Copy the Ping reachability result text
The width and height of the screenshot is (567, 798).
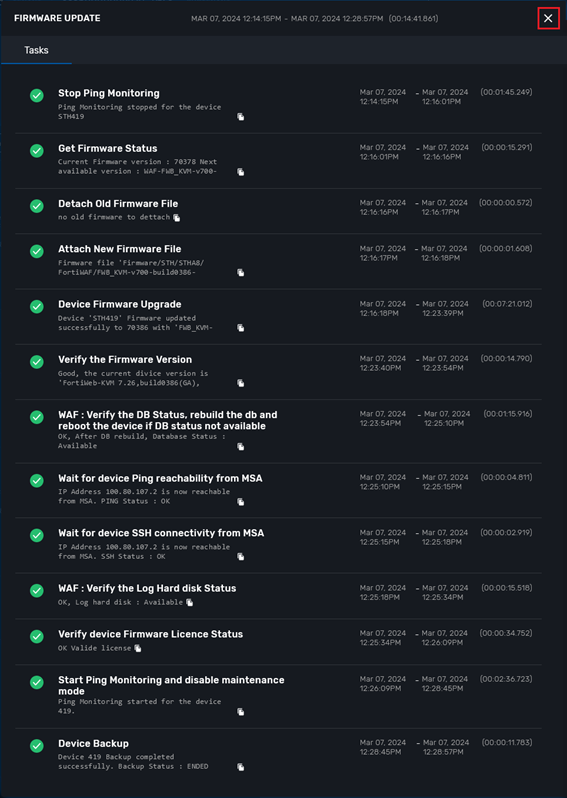point(240,502)
